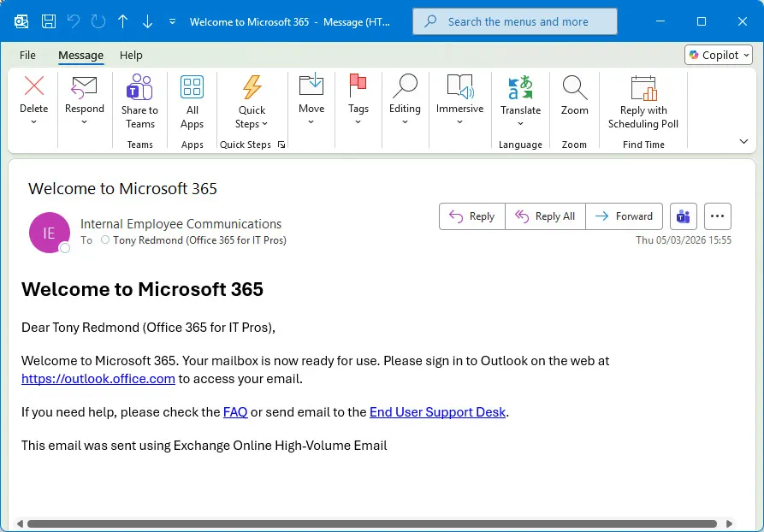764x532 pixels.
Task: Open All Apps icon
Action: (192, 87)
